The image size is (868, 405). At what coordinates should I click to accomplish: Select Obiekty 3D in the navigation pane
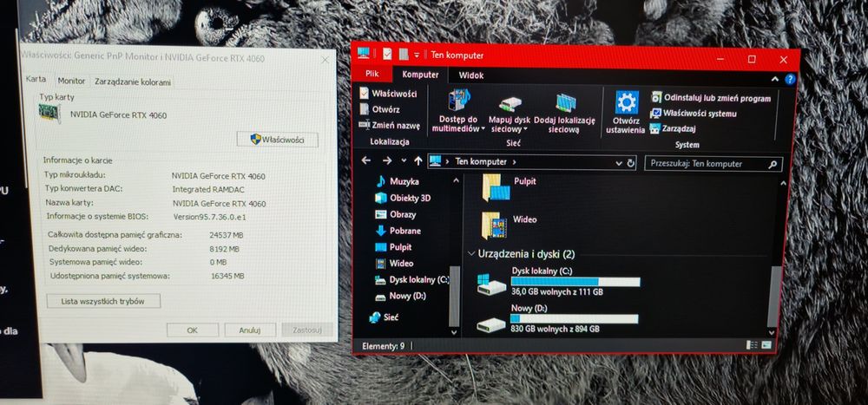(x=403, y=198)
